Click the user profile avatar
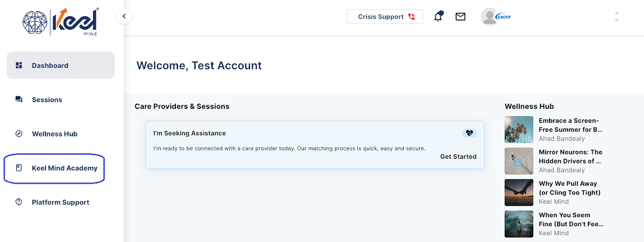This screenshot has height=242, width=644. 490,17
